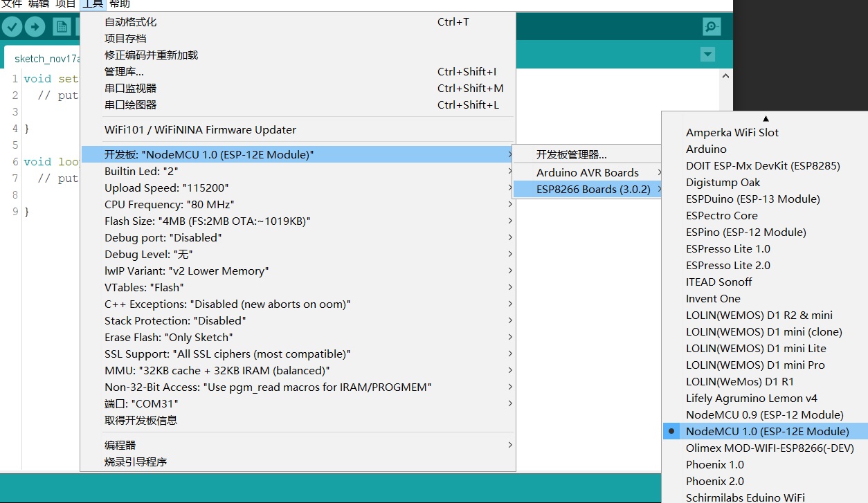This screenshot has width=868, height=503.
Task: Open the editor tab options dropdown arrow
Action: [707, 54]
